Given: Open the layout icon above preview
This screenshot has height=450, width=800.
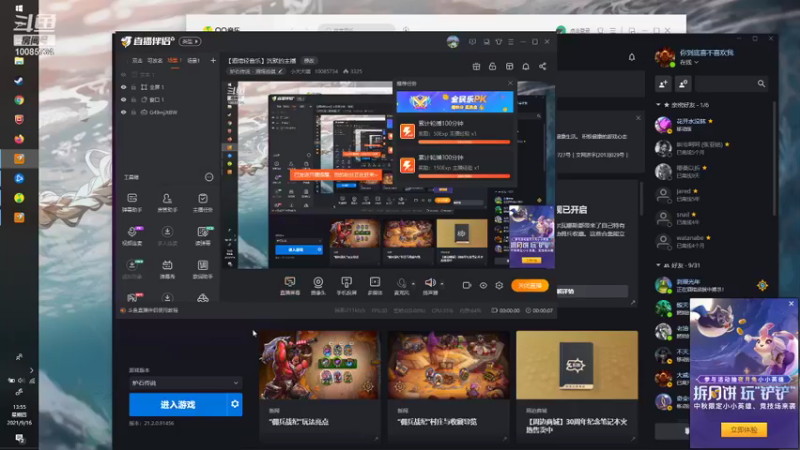Looking at the screenshot, I should (x=509, y=67).
